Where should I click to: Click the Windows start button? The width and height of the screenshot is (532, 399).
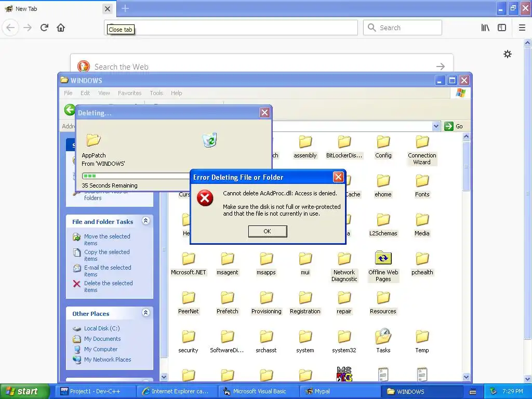click(x=25, y=391)
